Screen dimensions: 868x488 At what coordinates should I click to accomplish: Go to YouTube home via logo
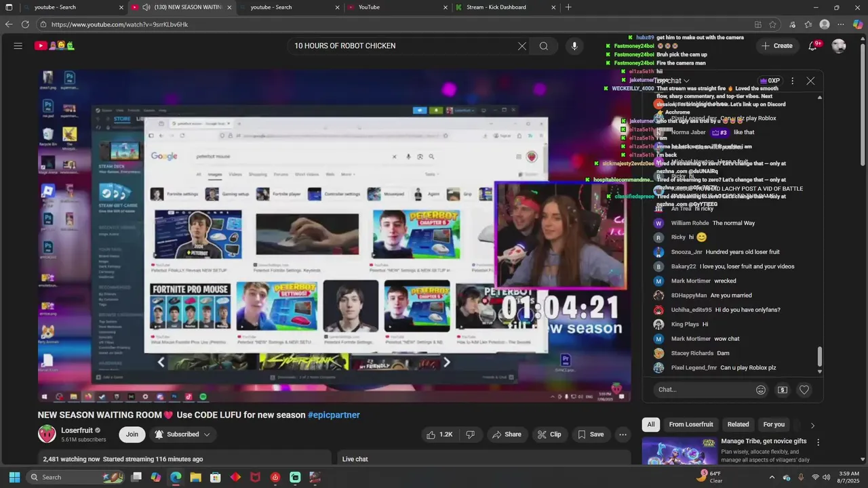pyautogui.click(x=54, y=46)
